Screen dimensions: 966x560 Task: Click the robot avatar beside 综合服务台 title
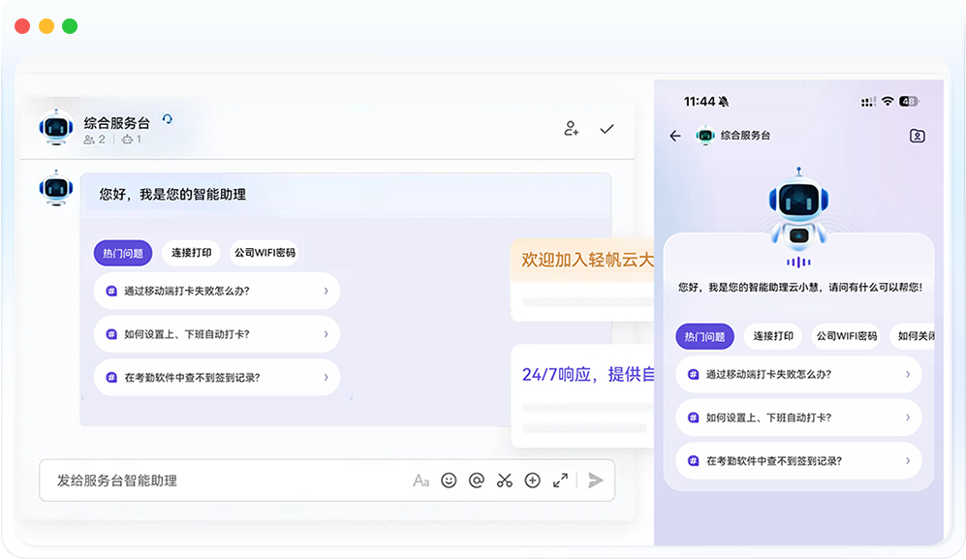tap(56, 128)
